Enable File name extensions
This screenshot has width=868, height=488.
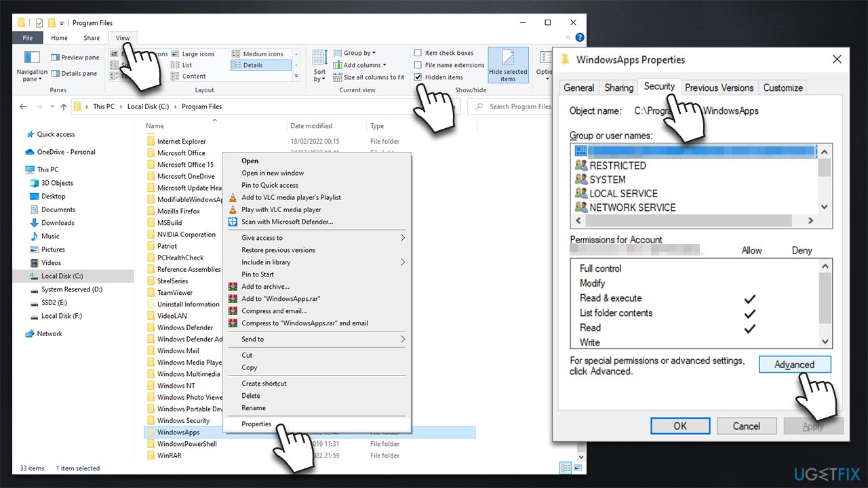[x=417, y=65]
